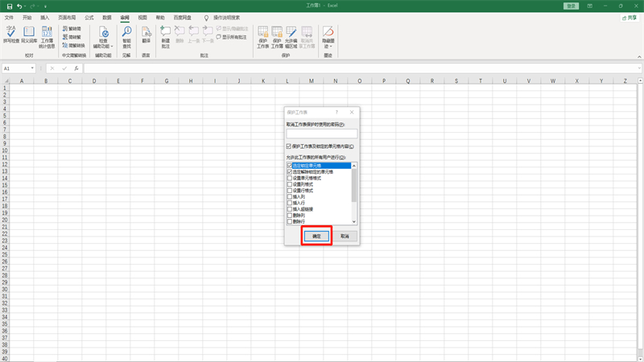Enable the 设置单元格格式 checkbox

pos(290,179)
